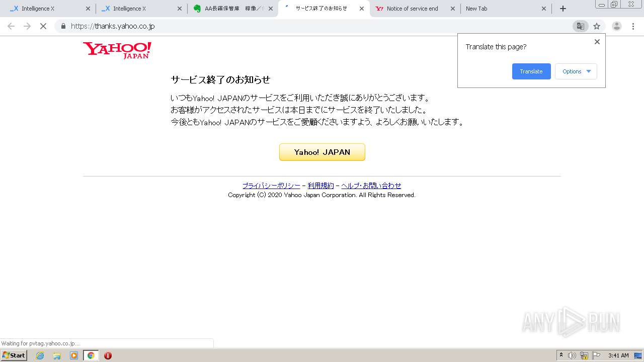Viewport: 644px width, 362px height.
Task: Launch Internet Explorer from the taskbar
Action: (40, 355)
